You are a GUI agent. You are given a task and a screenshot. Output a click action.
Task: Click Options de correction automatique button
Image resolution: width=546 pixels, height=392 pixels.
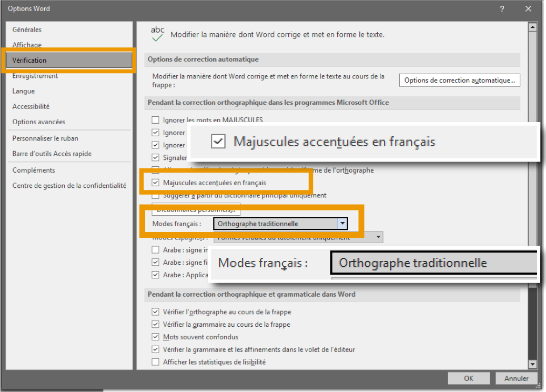(x=459, y=81)
